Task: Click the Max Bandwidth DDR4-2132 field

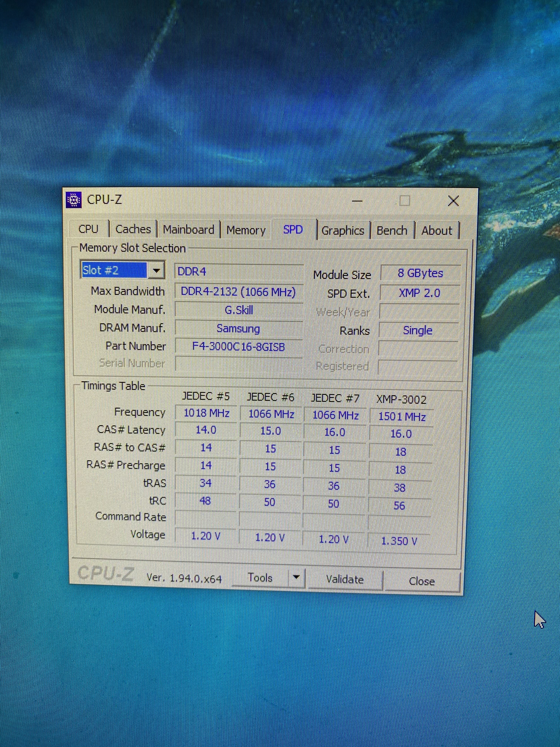Action: click(x=238, y=292)
